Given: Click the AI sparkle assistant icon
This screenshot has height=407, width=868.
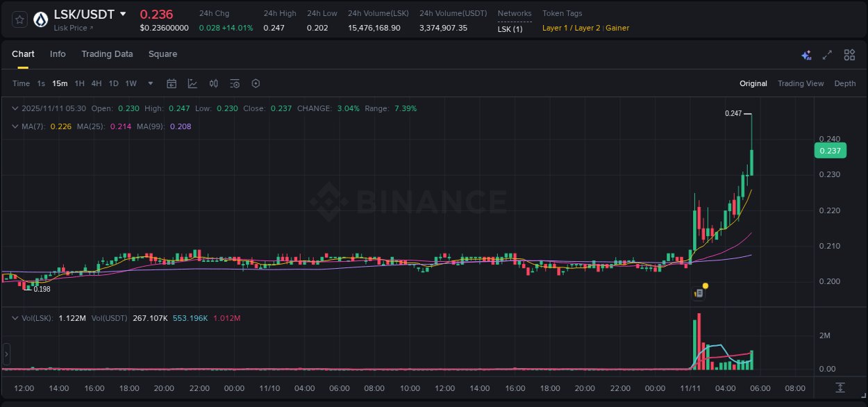Looking at the screenshot, I should click(806, 54).
